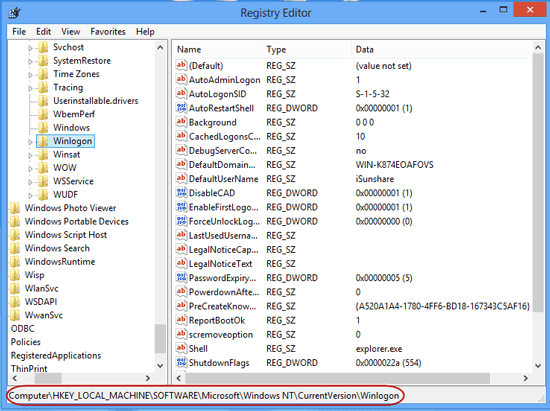Select the WbemPerf folder icon
The height and width of the screenshot is (411, 550).
click(43, 114)
